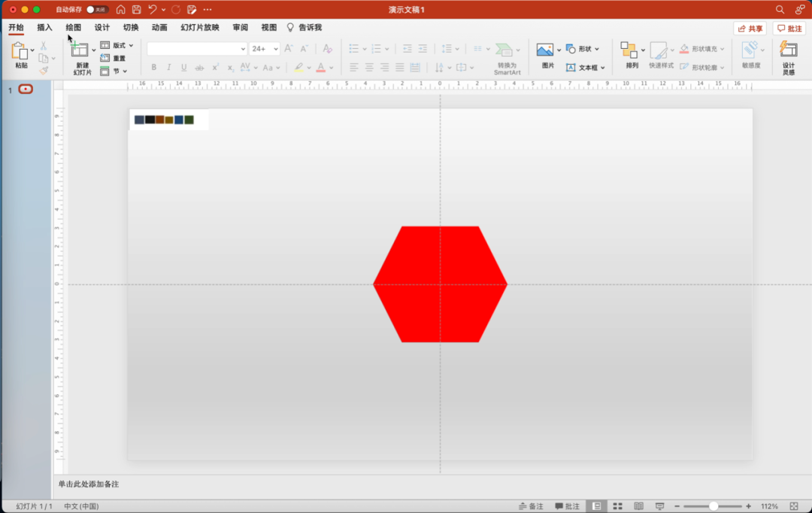Open the Arrange (排列) menu
The height and width of the screenshot is (513, 812).
[x=632, y=55]
